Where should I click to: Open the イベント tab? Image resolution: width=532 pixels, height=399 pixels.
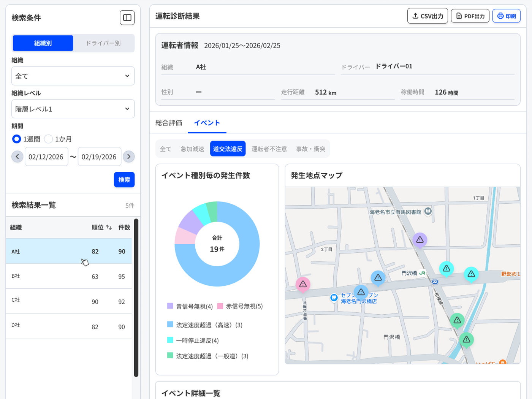tap(207, 123)
